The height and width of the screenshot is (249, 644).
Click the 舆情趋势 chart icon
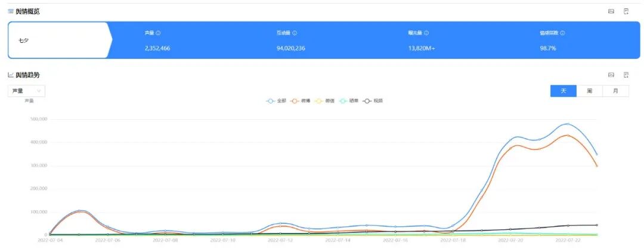(11, 74)
